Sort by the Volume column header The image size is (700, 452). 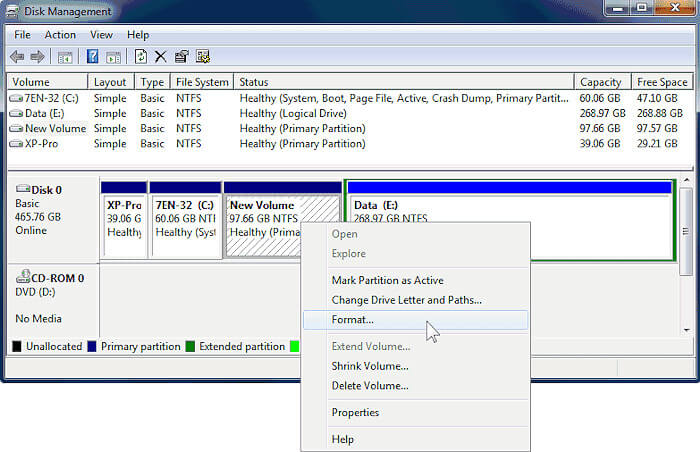pos(47,82)
